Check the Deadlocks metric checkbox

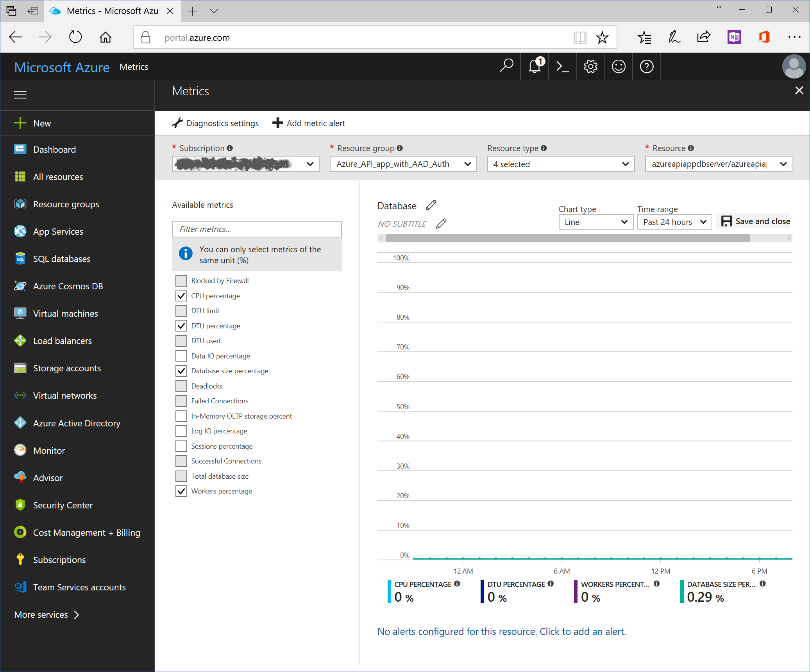tap(181, 386)
